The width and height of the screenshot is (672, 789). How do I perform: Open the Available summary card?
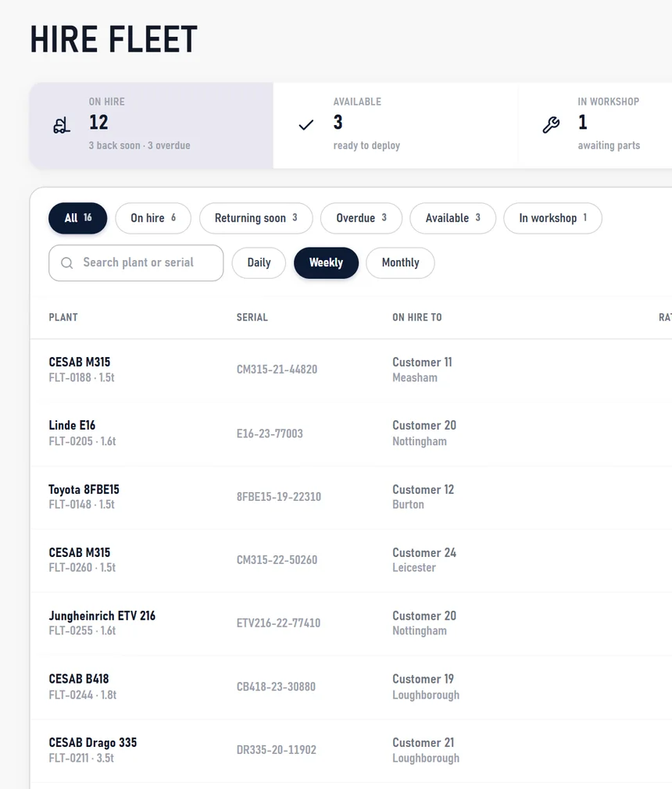point(395,125)
